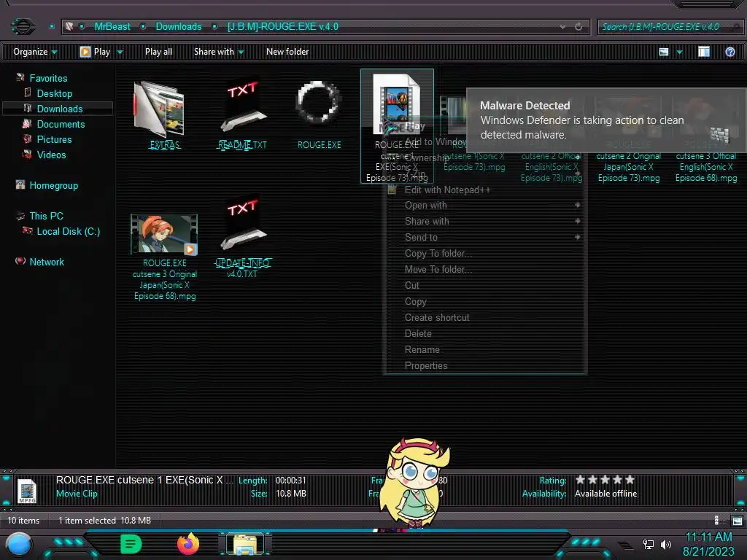Choose Copy in the context menu
Viewport: 747px width, 560px height.
[x=485, y=301]
